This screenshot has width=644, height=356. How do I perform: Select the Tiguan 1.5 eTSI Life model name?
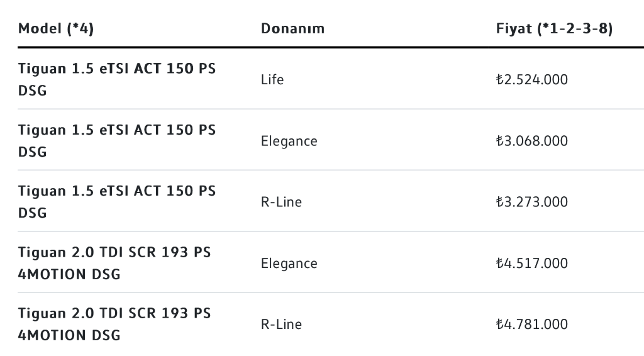click(x=117, y=79)
